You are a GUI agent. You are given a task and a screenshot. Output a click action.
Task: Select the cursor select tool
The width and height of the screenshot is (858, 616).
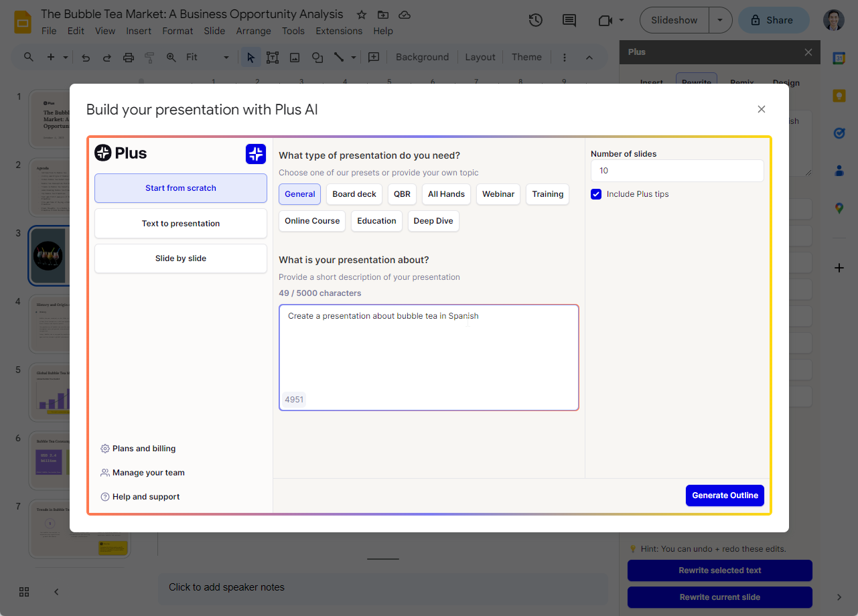click(251, 58)
